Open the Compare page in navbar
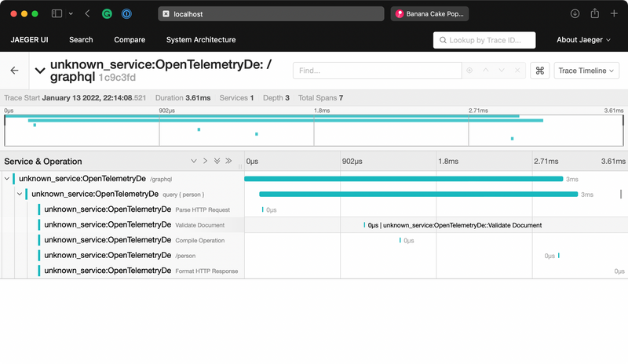 point(130,40)
